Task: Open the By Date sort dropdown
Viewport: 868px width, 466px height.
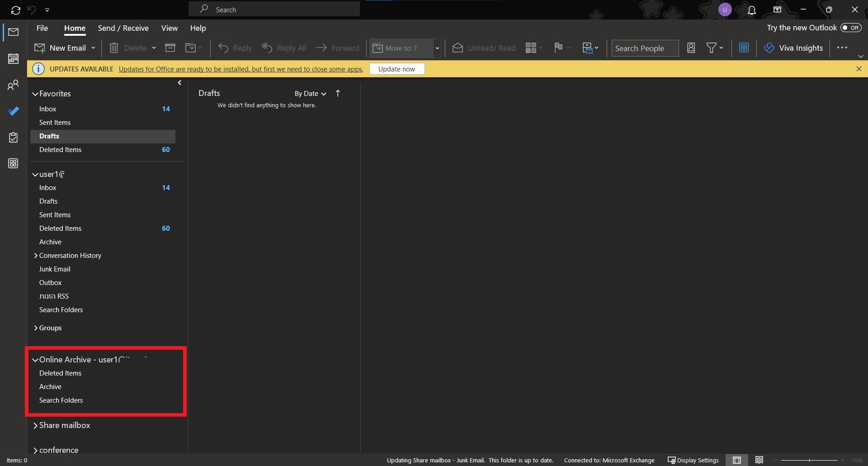Action: 310,94
